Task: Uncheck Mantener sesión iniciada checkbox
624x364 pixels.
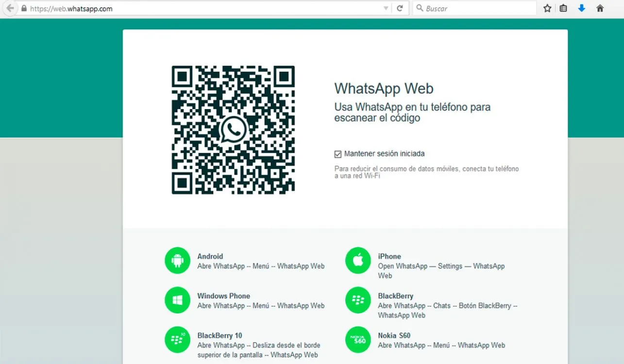Action: [x=338, y=154]
